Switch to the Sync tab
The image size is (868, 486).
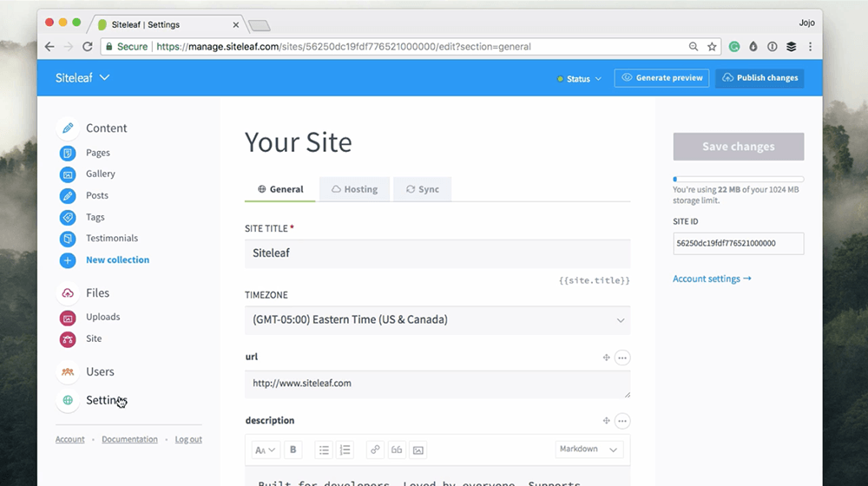pyautogui.click(x=423, y=189)
